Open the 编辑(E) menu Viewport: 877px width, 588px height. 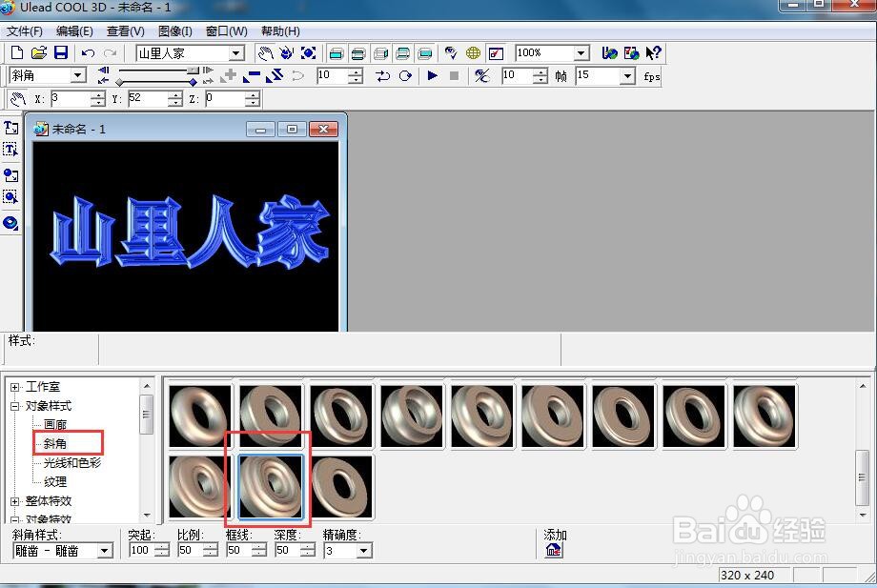(74, 31)
